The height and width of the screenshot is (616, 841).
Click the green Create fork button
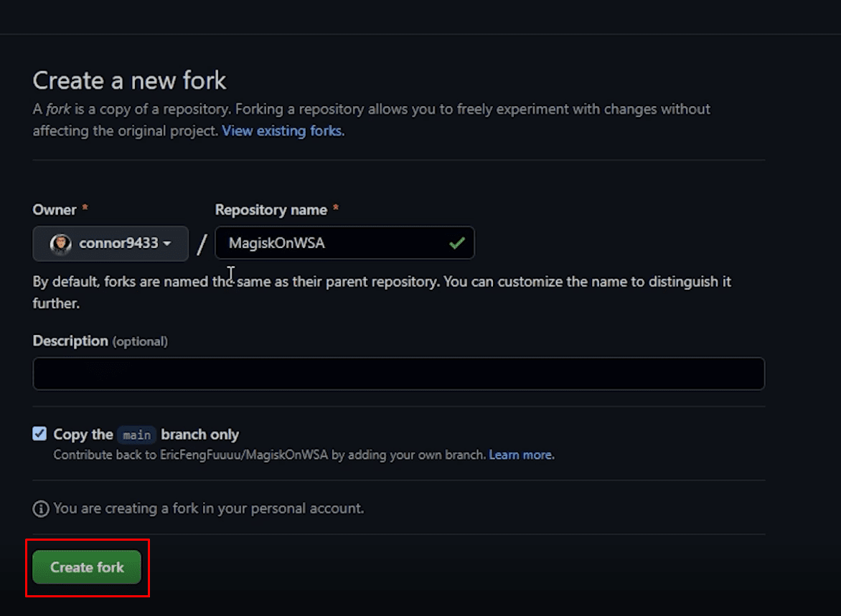tap(87, 567)
